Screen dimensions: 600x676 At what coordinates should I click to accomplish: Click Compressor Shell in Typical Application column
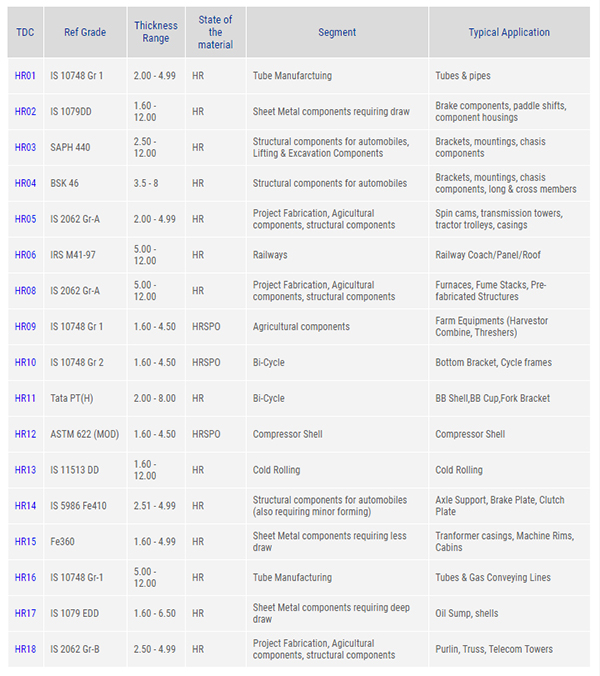coord(470,434)
